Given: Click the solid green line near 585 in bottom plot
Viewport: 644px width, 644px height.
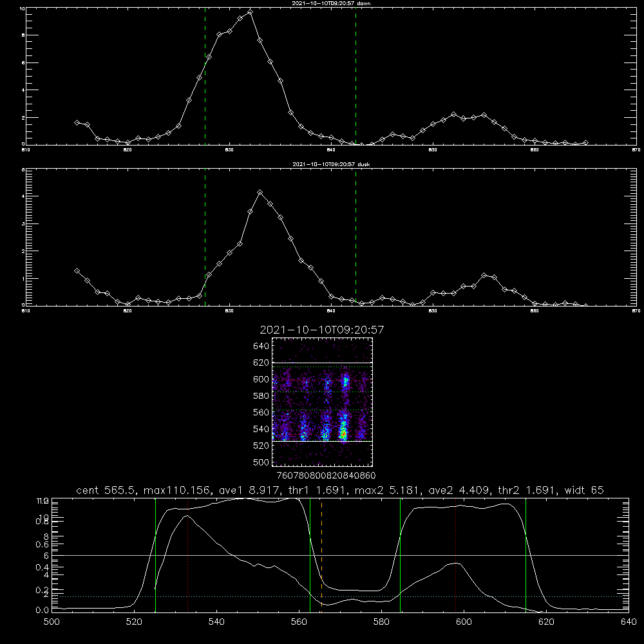Looking at the screenshot, I should pyautogui.click(x=400, y=555).
